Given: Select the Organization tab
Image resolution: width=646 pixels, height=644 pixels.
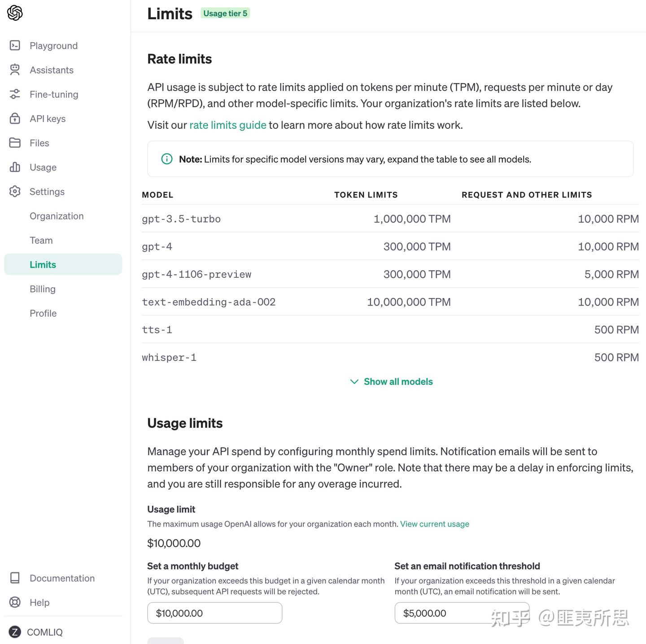Looking at the screenshot, I should point(57,216).
